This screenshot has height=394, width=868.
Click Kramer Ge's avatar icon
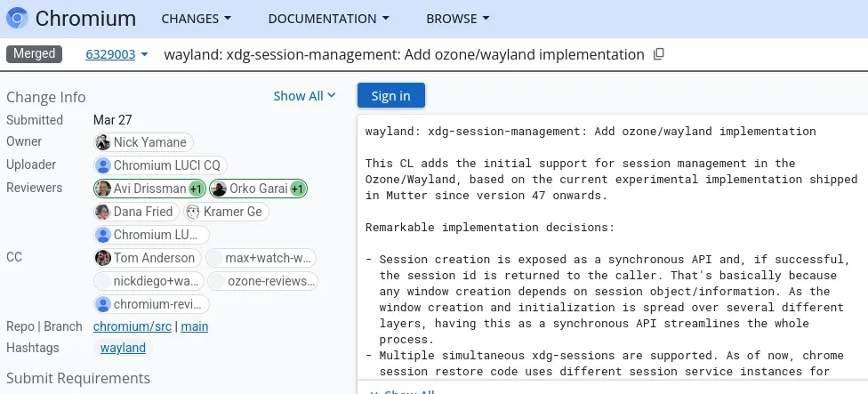click(193, 212)
